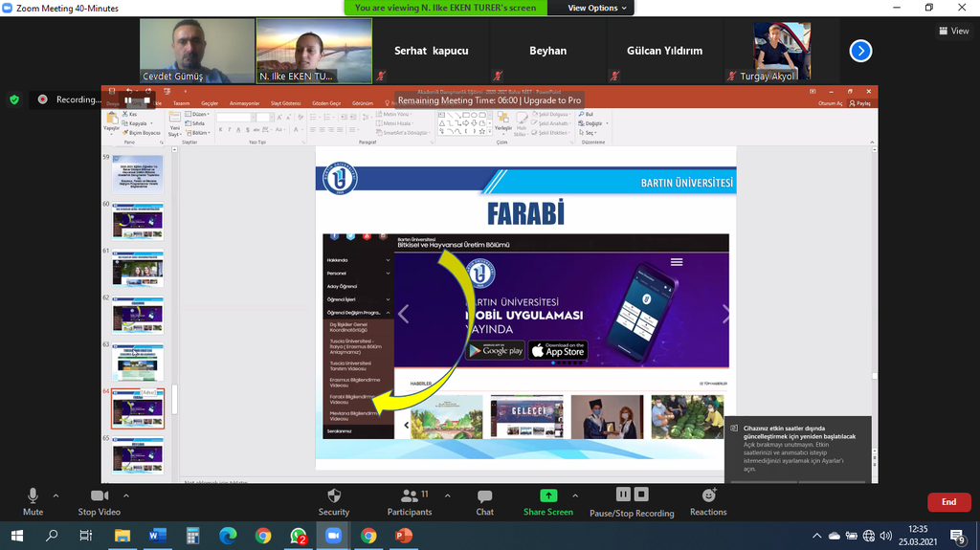Open the Zoom Security menu

334,502
